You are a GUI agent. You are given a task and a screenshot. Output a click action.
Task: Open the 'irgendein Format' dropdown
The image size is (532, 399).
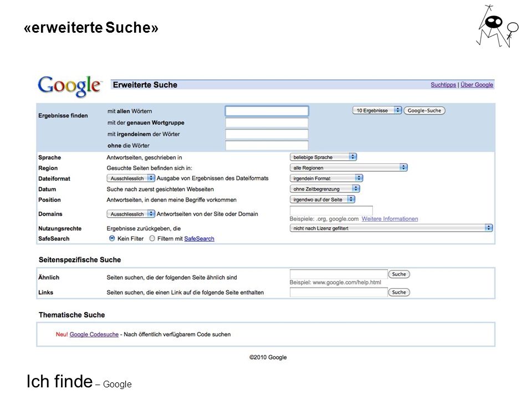click(x=326, y=178)
